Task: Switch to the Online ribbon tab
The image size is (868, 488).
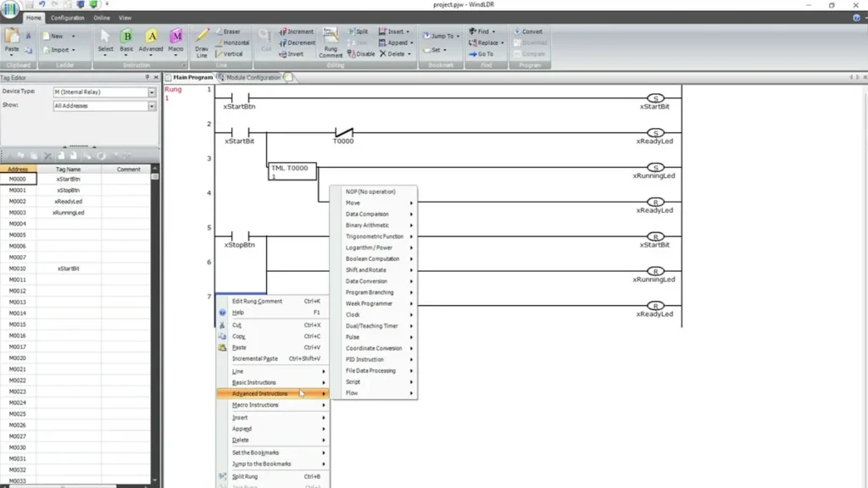Action: tap(102, 18)
